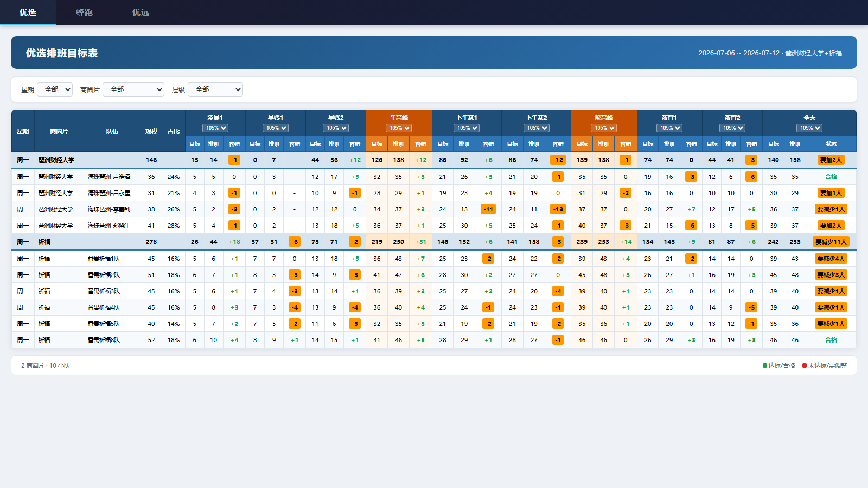
Task: Open the 层级 filter dropdown
Action: point(215,89)
